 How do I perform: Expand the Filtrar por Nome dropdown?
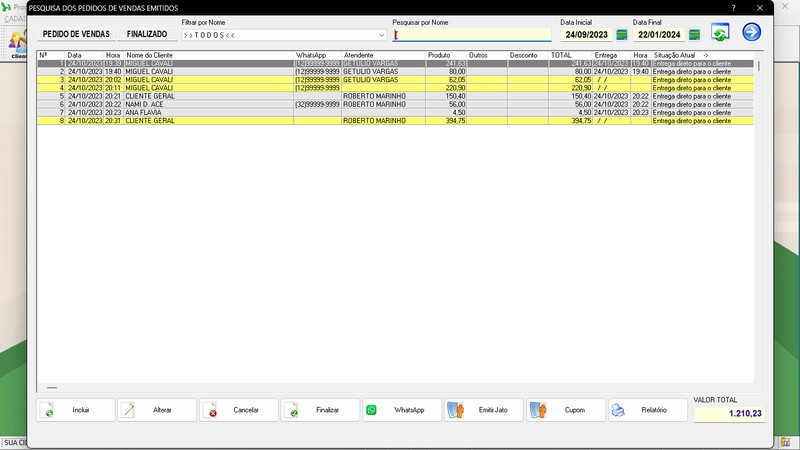(381, 35)
